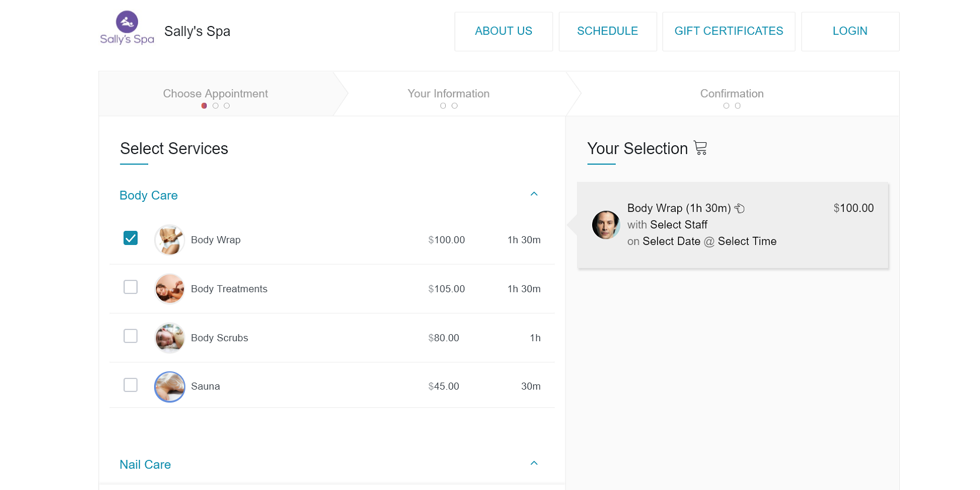Screen dimensions: 980x490
Task: Click the shopping cart icon
Action: pyautogui.click(x=700, y=148)
